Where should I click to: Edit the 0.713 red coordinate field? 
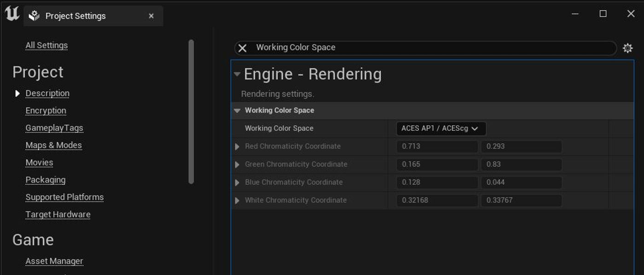(x=436, y=146)
